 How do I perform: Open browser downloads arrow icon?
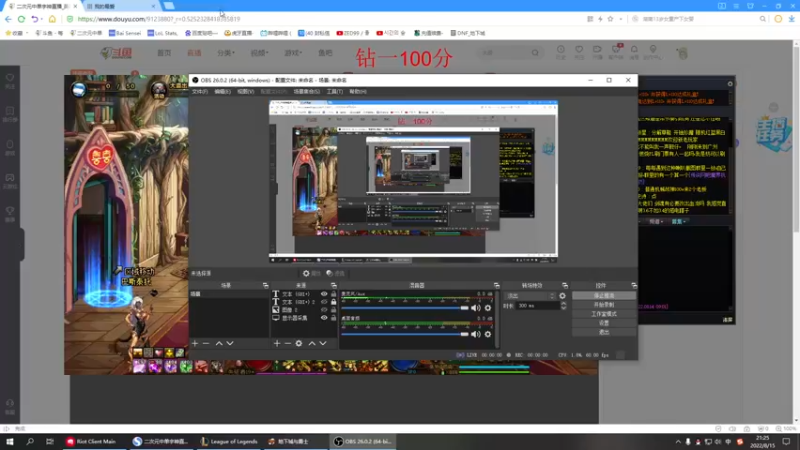[792, 19]
